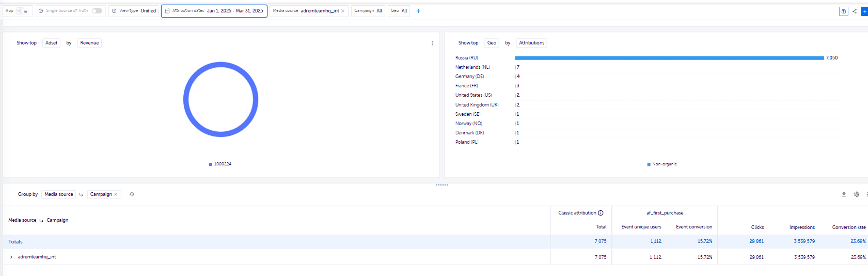Click the United States (US) label

tap(474, 95)
